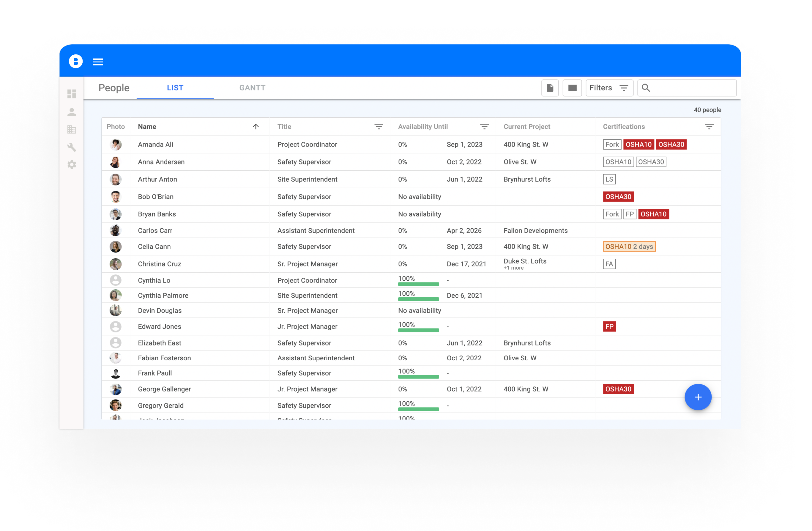Click the search magnifier icon
The height and width of the screenshot is (531, 812).
[646, 88]
